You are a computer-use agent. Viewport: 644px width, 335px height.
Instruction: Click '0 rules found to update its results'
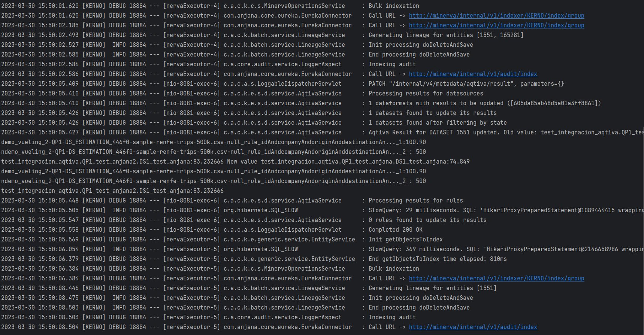coord(427,220)
